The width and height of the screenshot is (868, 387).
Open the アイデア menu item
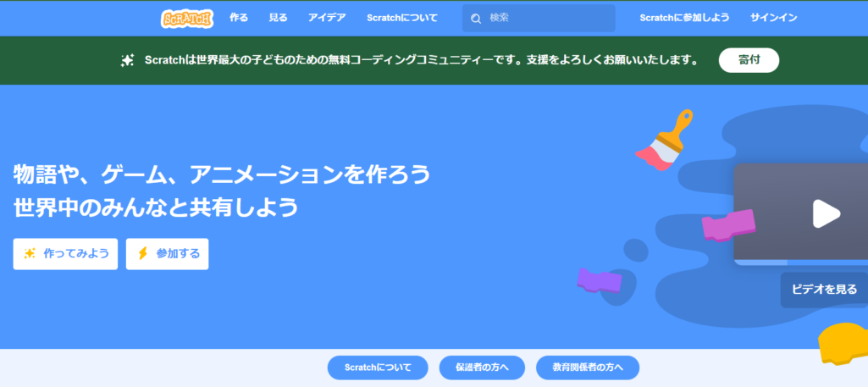(x=327, y=18)
